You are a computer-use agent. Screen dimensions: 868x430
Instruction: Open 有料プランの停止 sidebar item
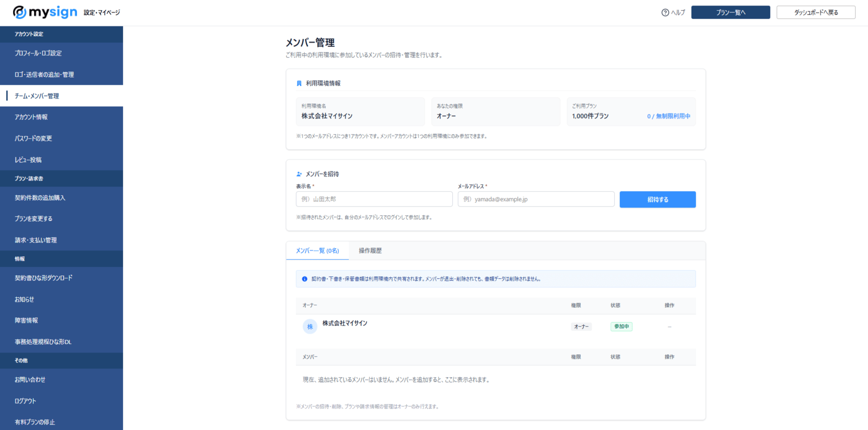[x=62, y=422]
